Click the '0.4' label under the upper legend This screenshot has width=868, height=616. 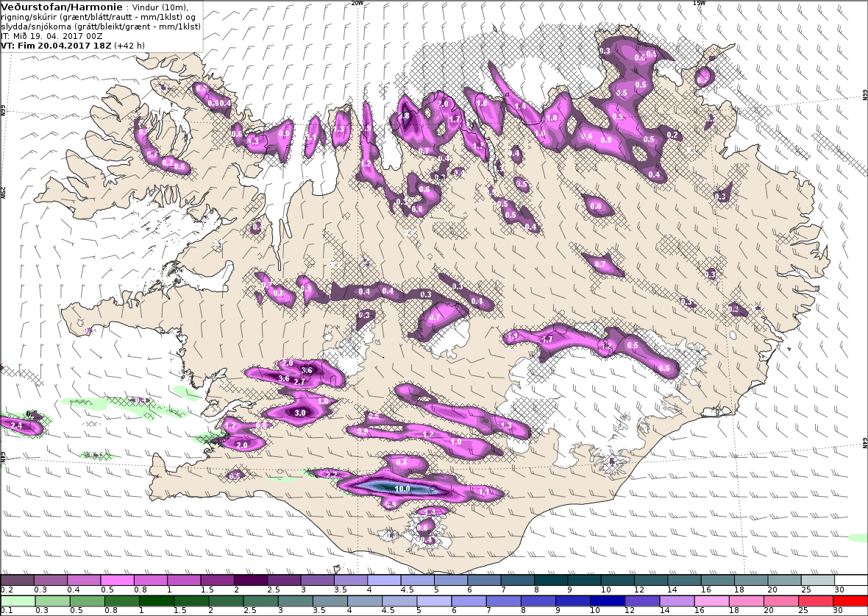point(74,590)
